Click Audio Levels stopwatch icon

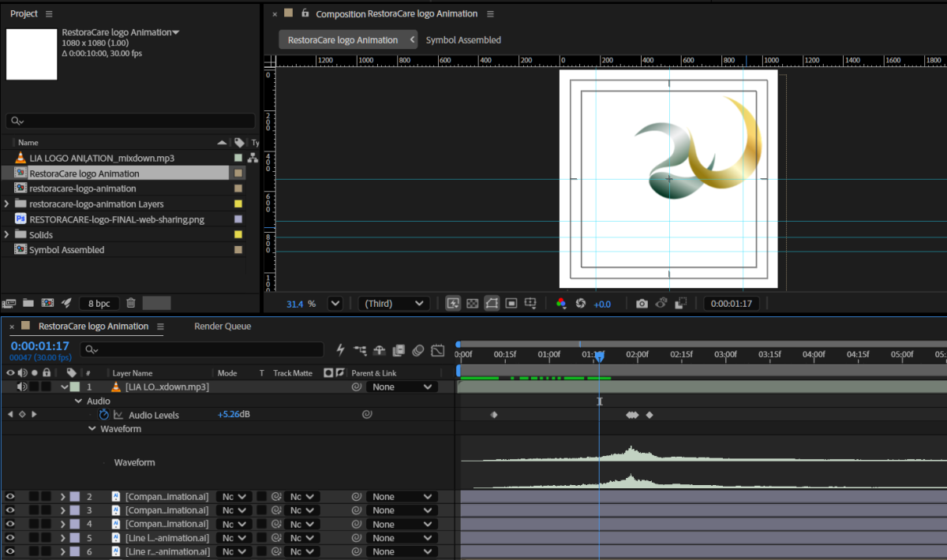(104, 414)
